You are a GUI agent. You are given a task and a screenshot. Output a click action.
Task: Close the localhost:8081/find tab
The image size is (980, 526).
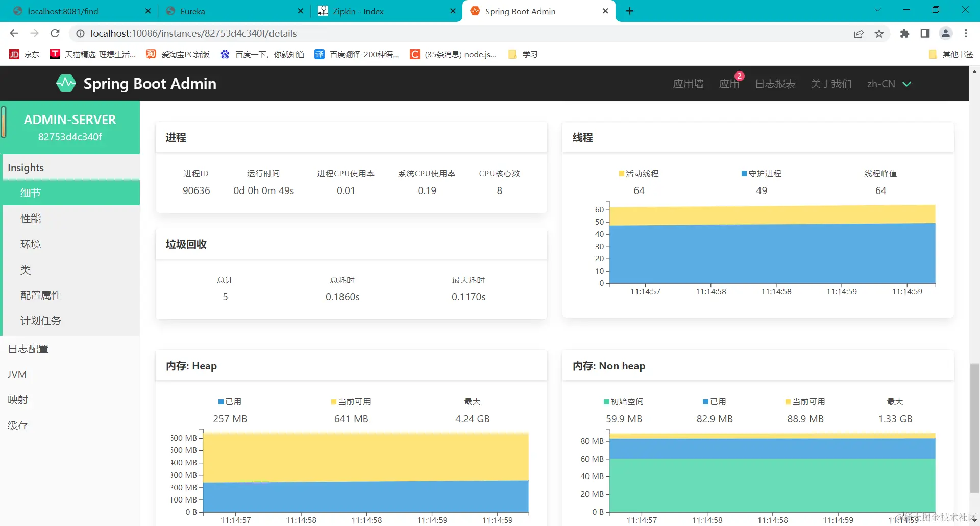coord(148,11)
